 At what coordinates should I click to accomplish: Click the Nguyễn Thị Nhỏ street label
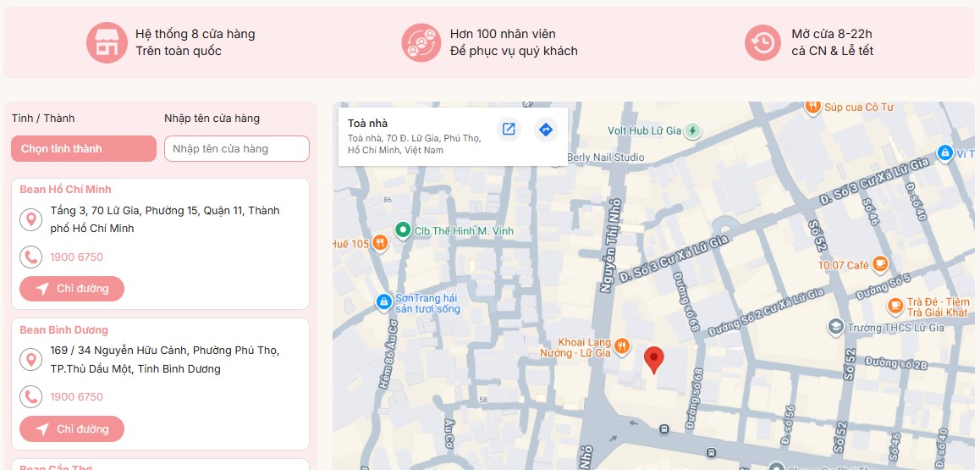tap(609, 246)
